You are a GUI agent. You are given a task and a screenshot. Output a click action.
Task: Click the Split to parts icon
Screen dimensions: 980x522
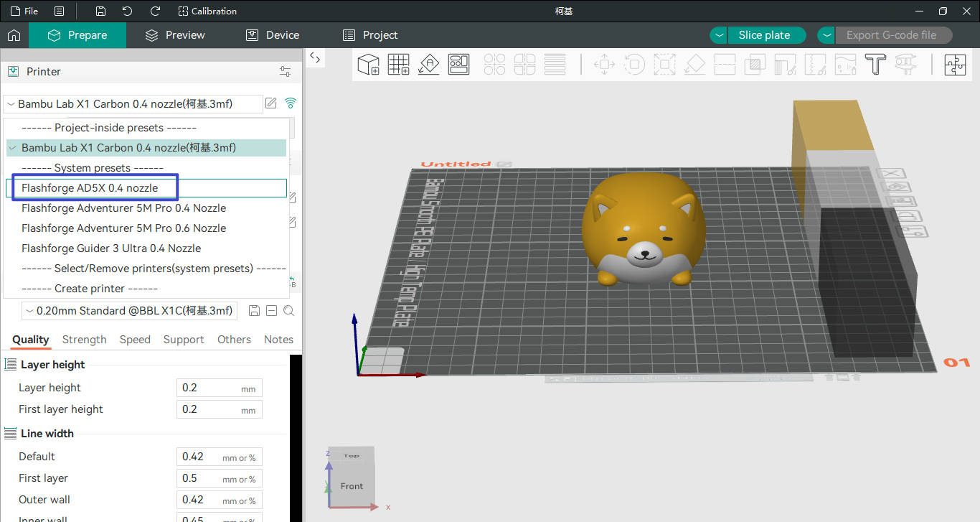(525, 65)
